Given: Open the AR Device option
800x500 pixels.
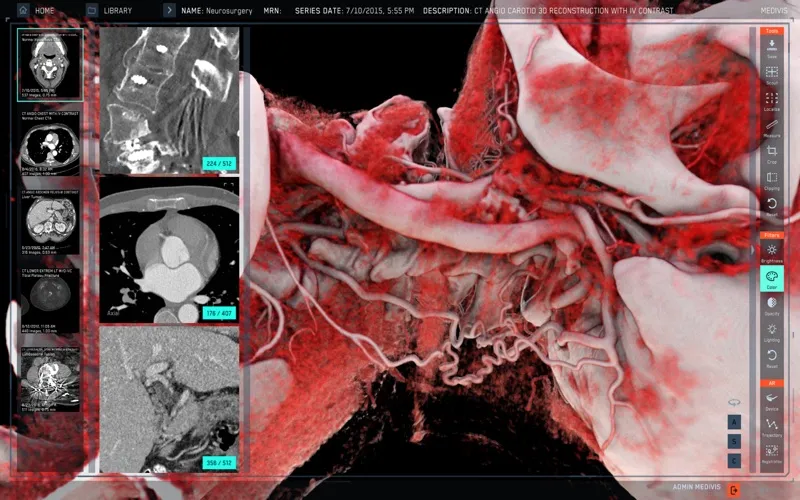Looking at the screenshot, I should [771, 401].
